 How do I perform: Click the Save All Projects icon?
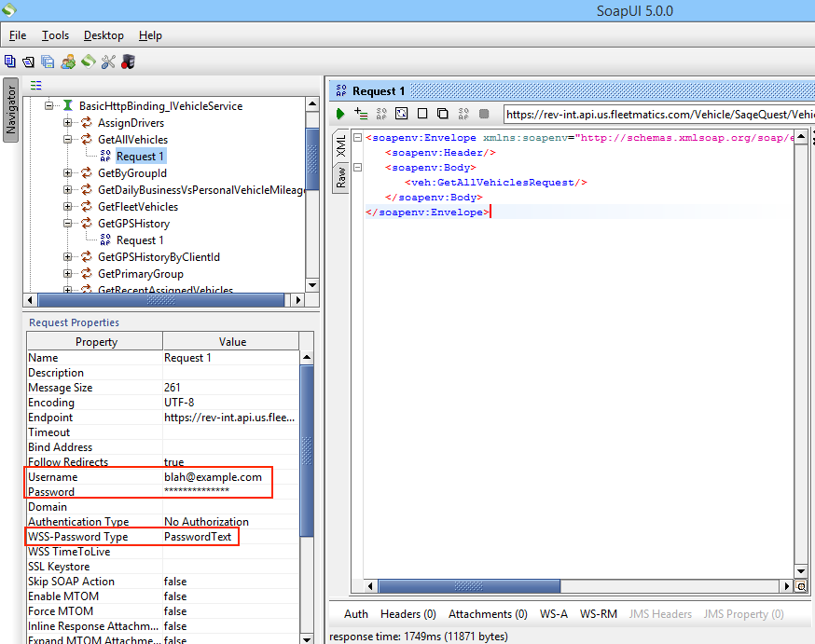coord(48,62)
